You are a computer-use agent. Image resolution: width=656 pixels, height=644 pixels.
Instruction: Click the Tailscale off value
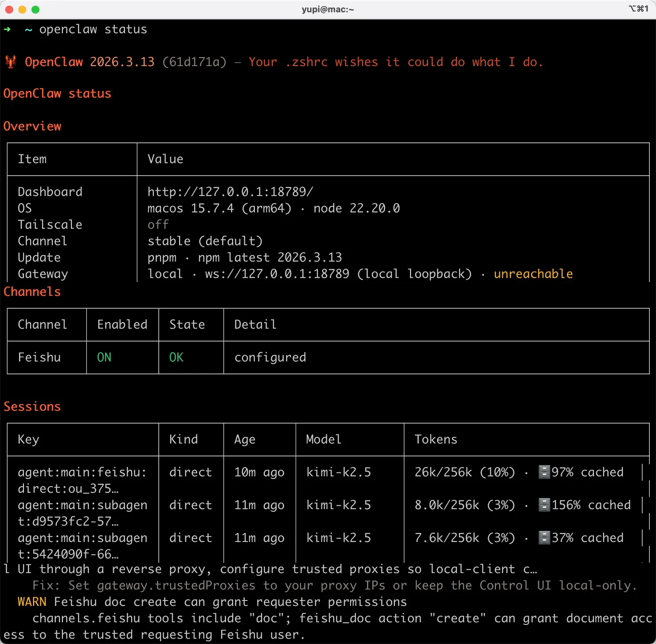(x=158, y=224)
